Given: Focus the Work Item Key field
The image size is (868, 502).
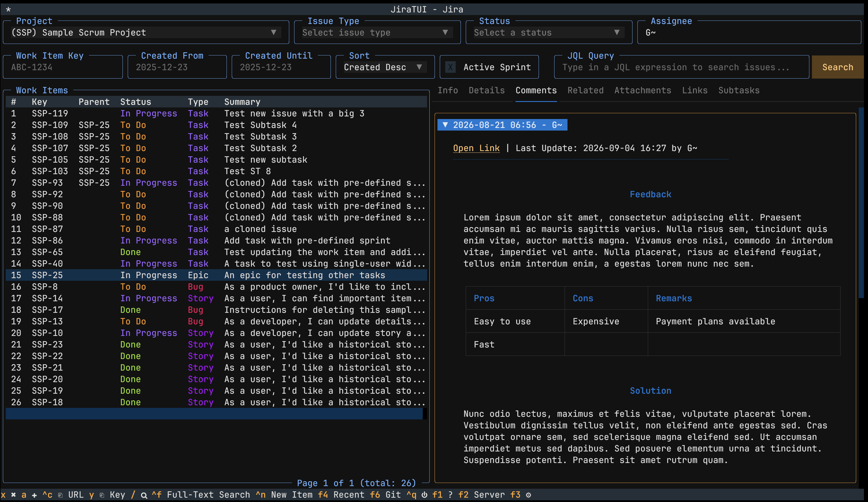Looking at the screenshot, I should [x=63, y=67].
